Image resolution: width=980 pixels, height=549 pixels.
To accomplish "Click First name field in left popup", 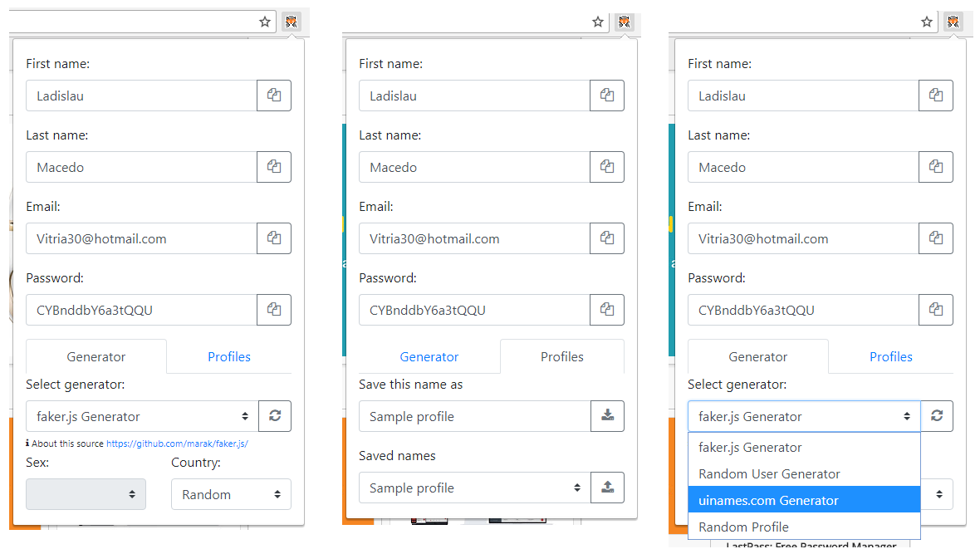I will (141, 96).
